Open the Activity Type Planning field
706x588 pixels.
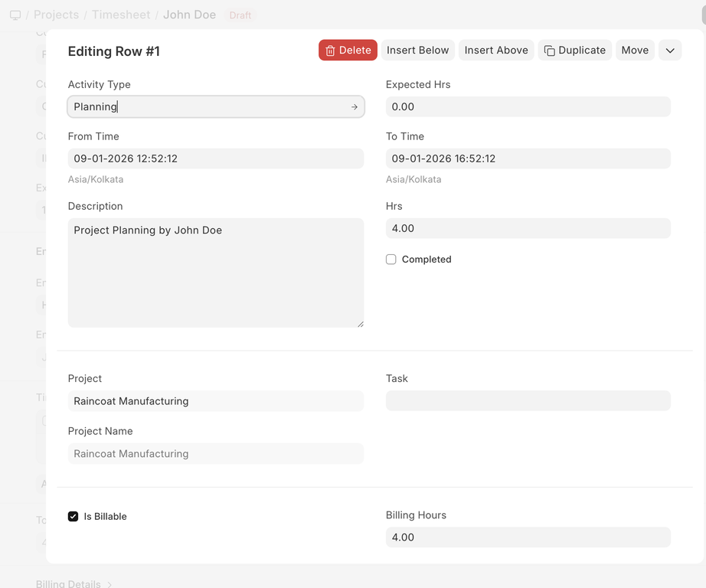pos(207,107)
